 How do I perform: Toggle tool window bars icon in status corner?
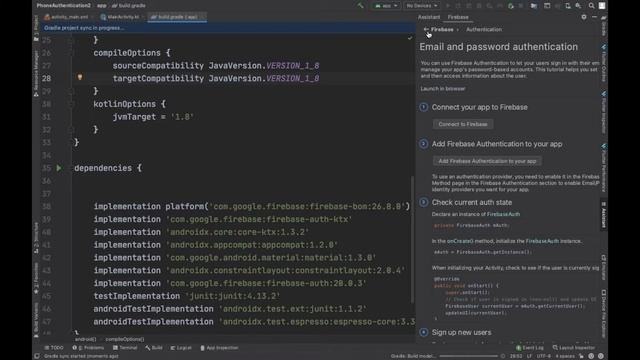point(37,356)
